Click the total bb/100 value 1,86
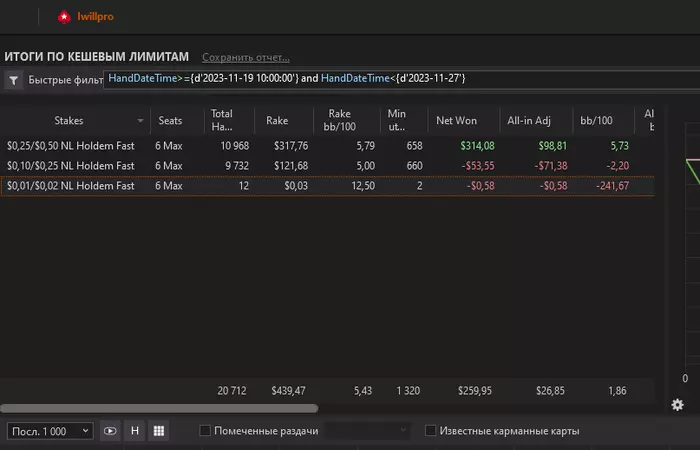Viewport: 700px width, 450px height. 617,391
